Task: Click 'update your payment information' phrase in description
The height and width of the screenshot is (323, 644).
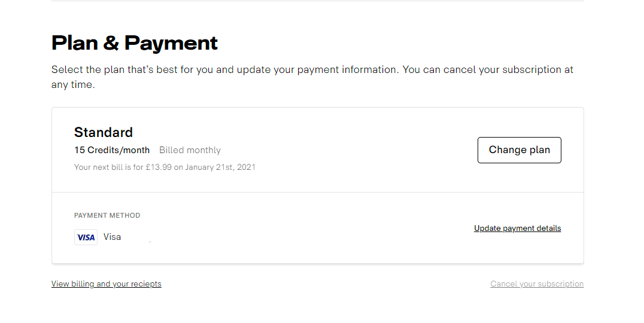Action: [317, 69]
